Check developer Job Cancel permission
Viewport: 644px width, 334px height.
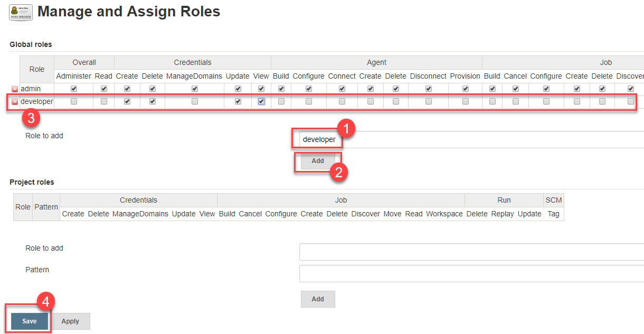point(516,101)
